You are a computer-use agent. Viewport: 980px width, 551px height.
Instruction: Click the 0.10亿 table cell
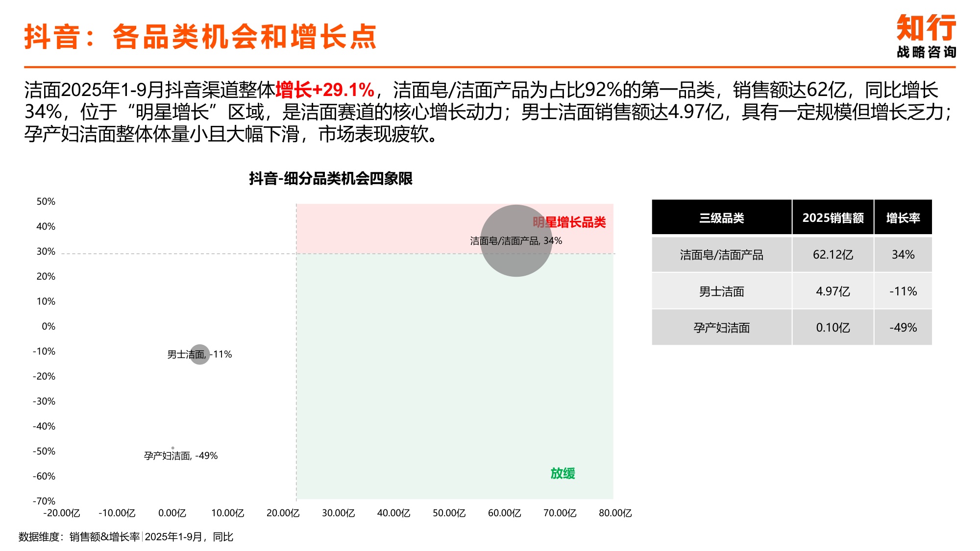point(833,327)
